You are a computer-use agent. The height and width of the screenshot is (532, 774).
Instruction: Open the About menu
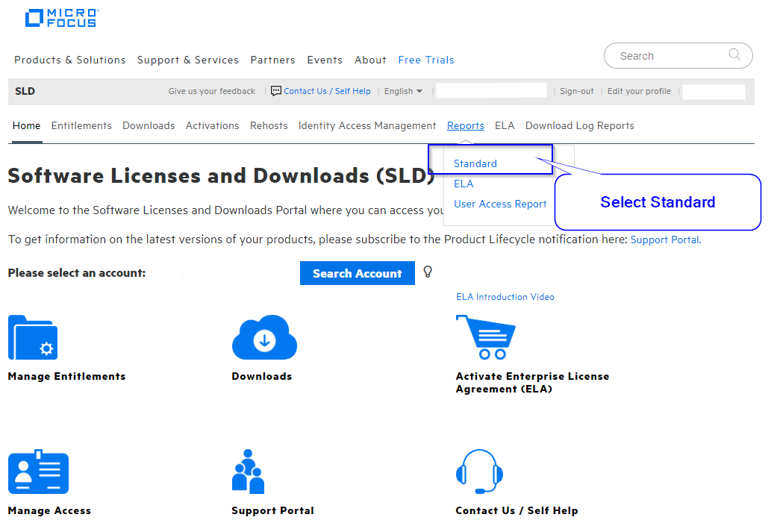pos(370,60)
